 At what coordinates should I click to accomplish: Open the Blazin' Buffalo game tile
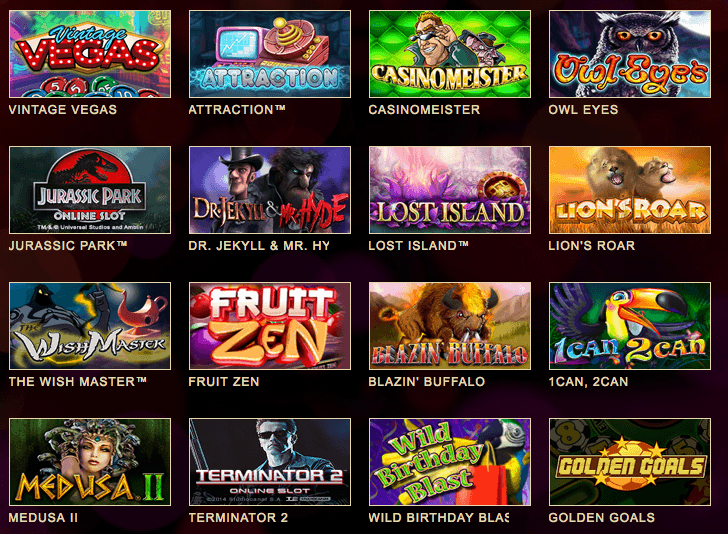pyautogui.click(x=450, y=326)
